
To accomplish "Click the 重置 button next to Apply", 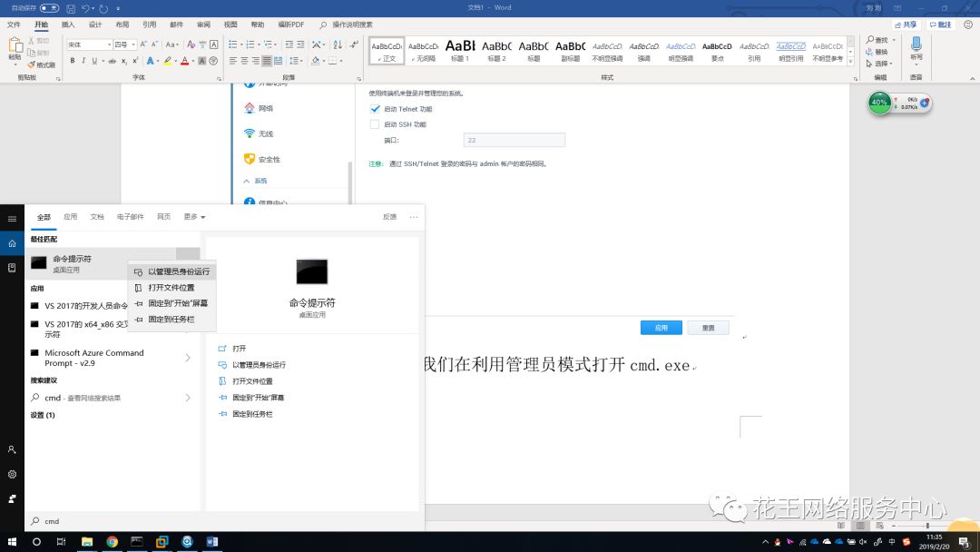I will [709, 328].
